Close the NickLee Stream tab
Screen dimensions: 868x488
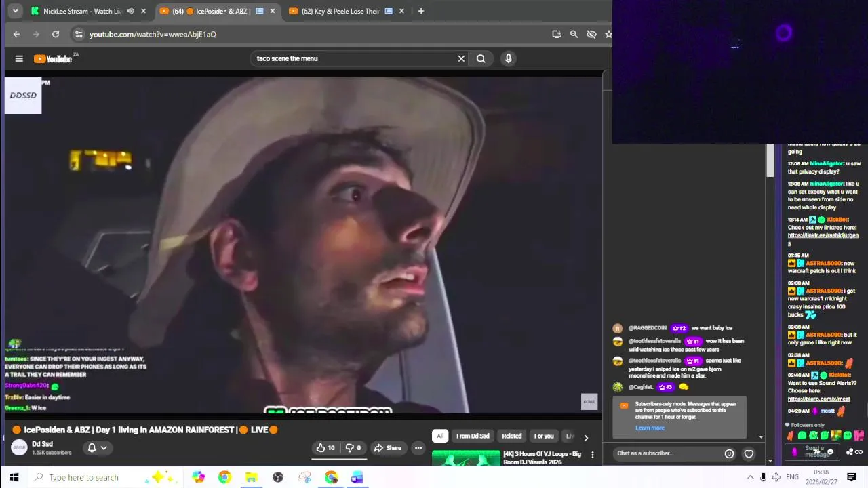[143, 11]
